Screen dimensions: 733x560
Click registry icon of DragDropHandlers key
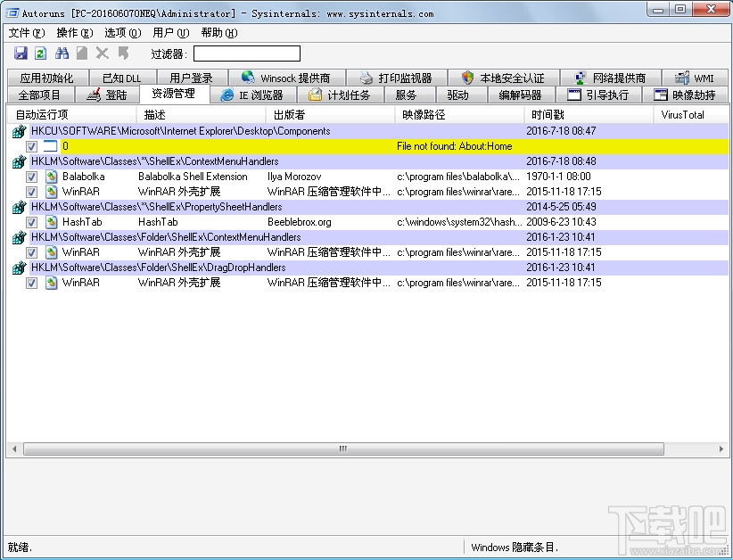(x=19, y=268)
